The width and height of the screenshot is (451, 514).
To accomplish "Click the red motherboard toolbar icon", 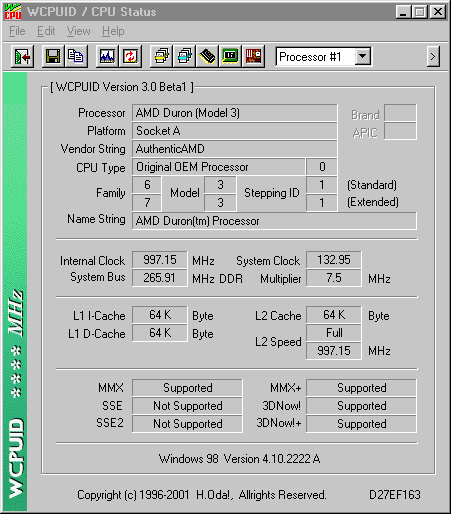I will 253,56.
